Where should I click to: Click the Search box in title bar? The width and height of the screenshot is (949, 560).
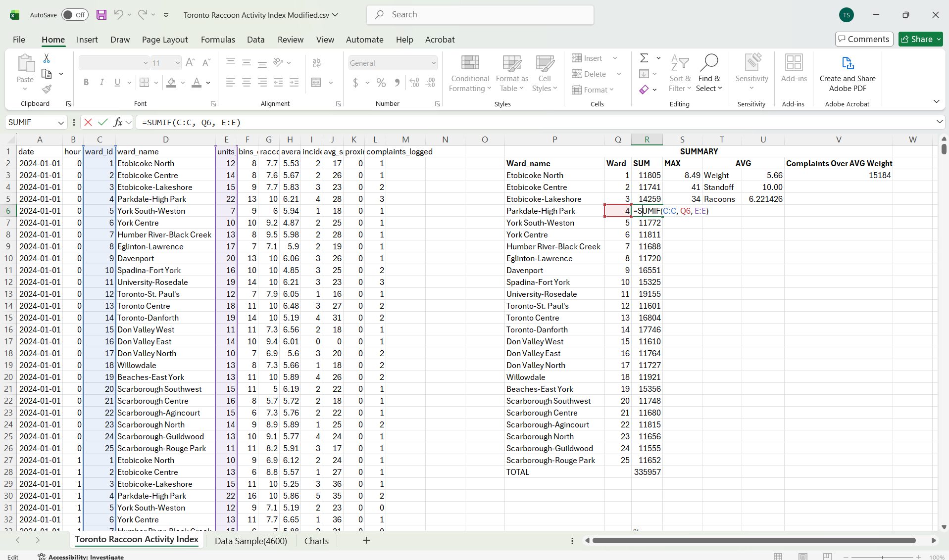tap(480, 15)
